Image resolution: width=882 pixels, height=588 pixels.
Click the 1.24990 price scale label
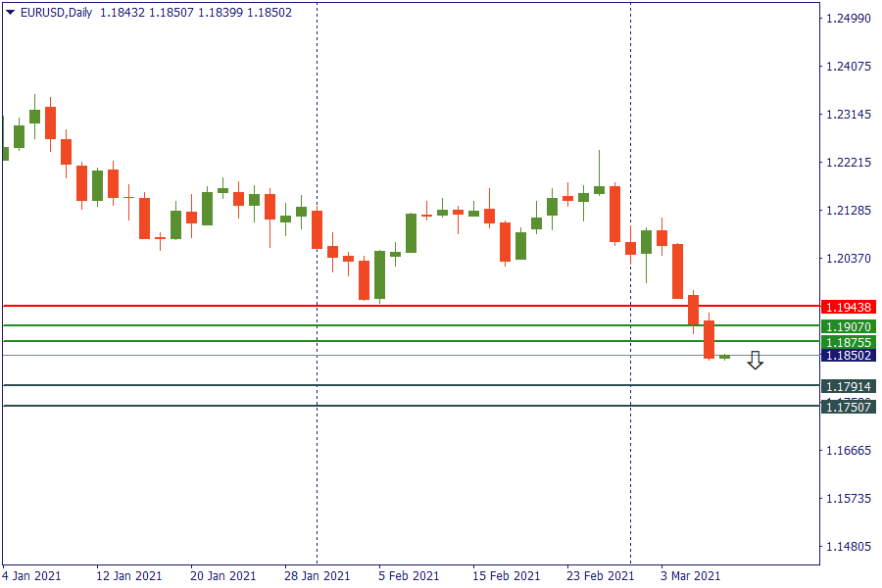[x=849, y=19]
